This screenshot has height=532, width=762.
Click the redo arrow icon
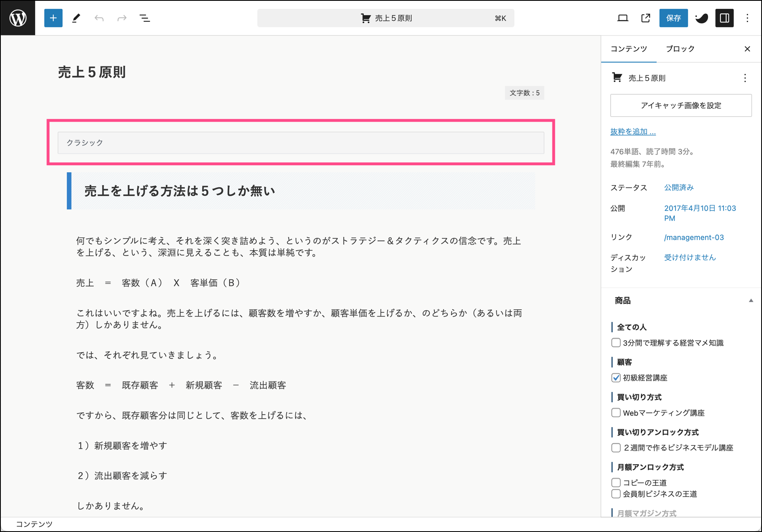pyautogui.click(x=122, y=18)
